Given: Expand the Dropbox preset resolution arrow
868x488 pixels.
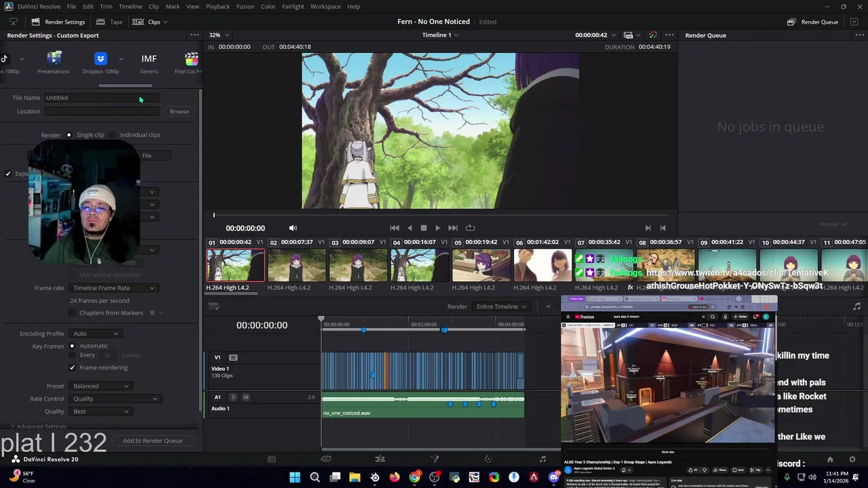Looking at the screenshot, I should click(121, 59).
